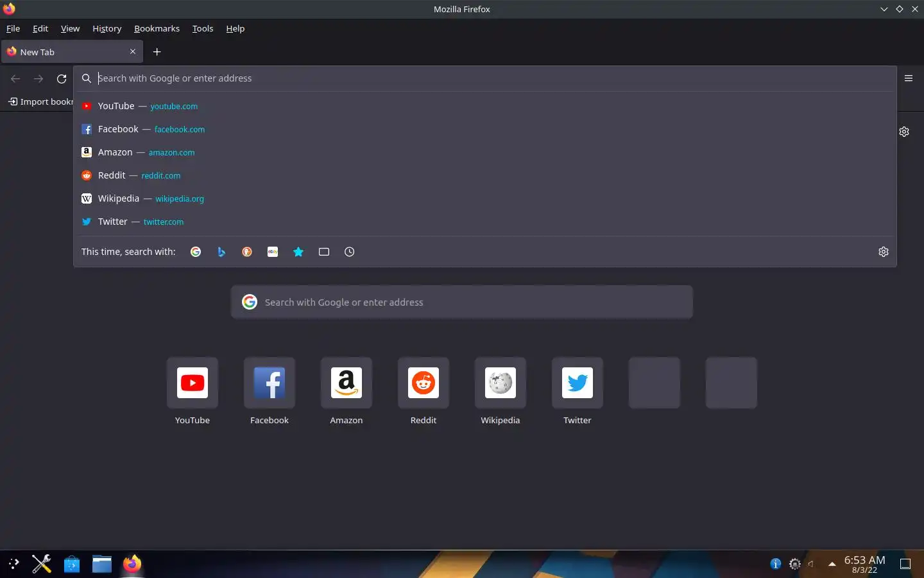This screenshot has height=578, width=924.
Task: Close the New Tab tab
Action: pyautogui.click(x=133, y=51)
